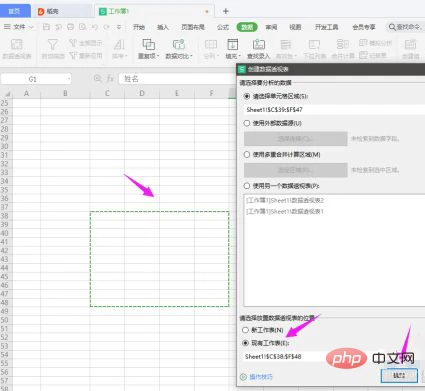Click the save icon in quick toolbar
Viewport: 425px width, 391px height.
[47, 27]
